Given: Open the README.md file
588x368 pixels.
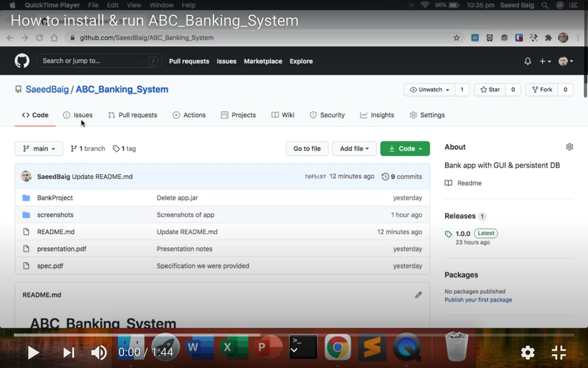Looking at the screenshot, I should pyautogui.click(x=56, y=232).
